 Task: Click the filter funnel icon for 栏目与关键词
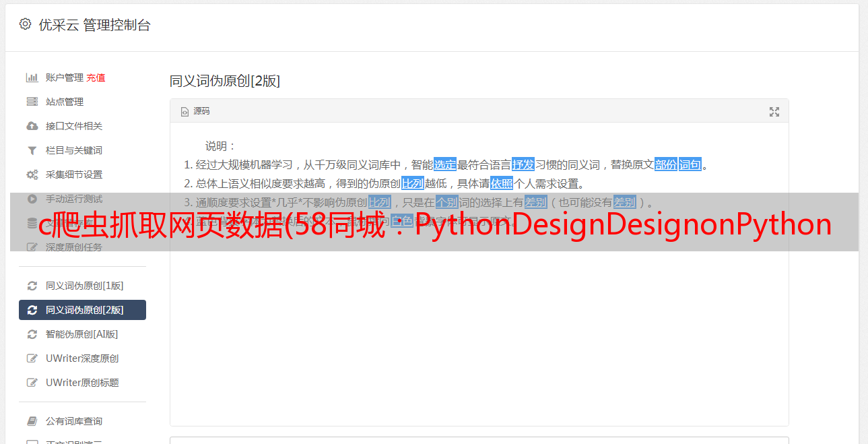point(32,150)
